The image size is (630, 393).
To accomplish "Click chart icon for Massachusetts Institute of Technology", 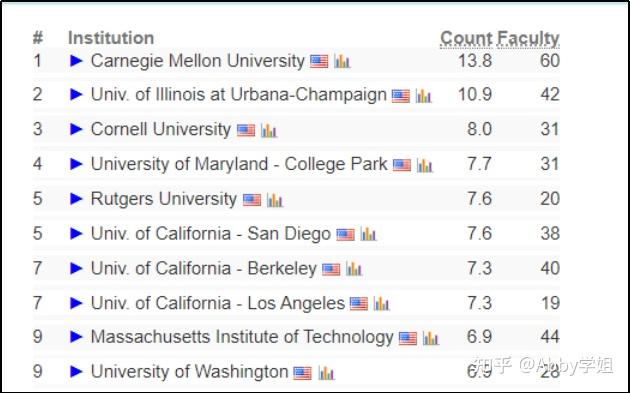I will click(x=430, y=338).
